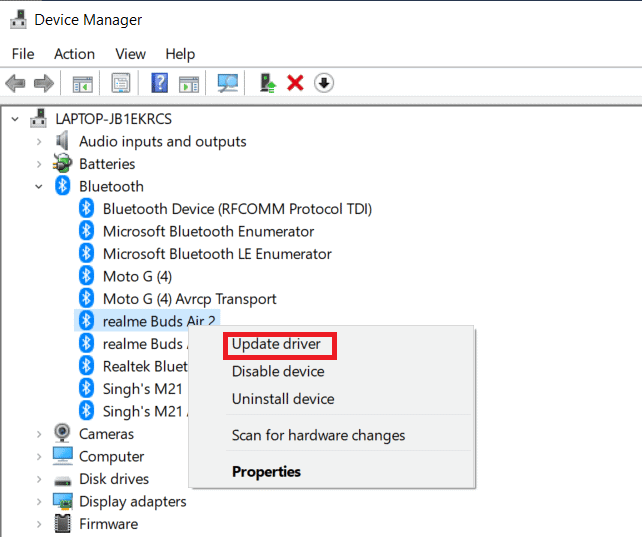Expand the Firmware category arrow
This screenshot has width=642, height=537.
point(39,524)
